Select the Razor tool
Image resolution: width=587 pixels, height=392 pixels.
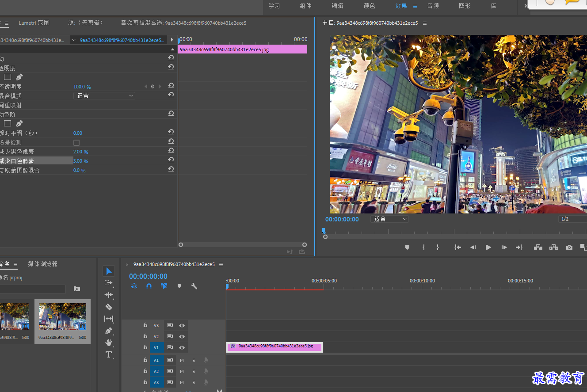109,307
